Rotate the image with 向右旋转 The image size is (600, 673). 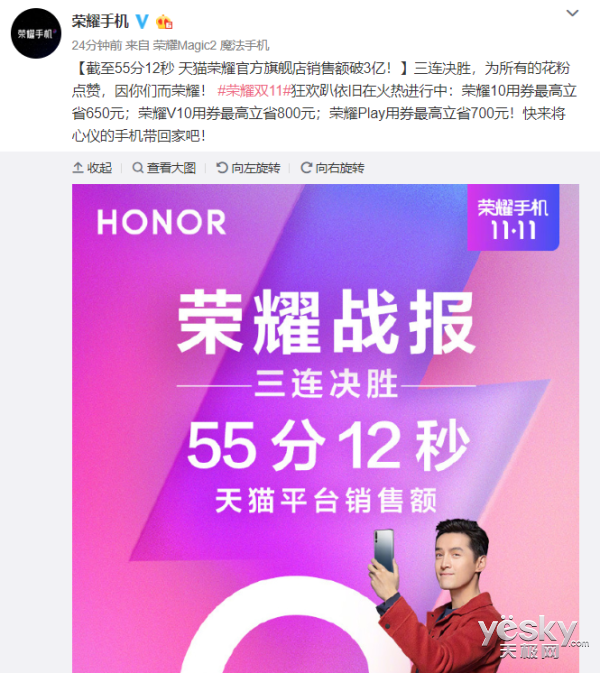340,168
